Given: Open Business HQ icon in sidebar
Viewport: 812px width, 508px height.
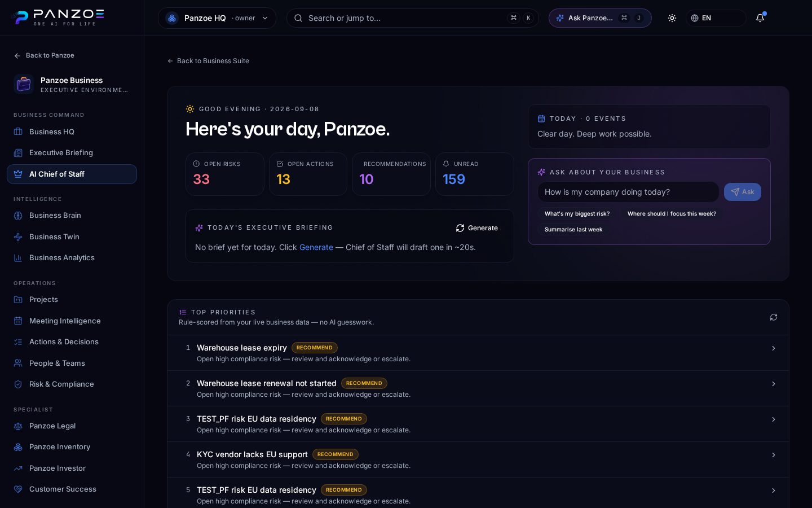Looking at the screenshot, I should [18, 132].
